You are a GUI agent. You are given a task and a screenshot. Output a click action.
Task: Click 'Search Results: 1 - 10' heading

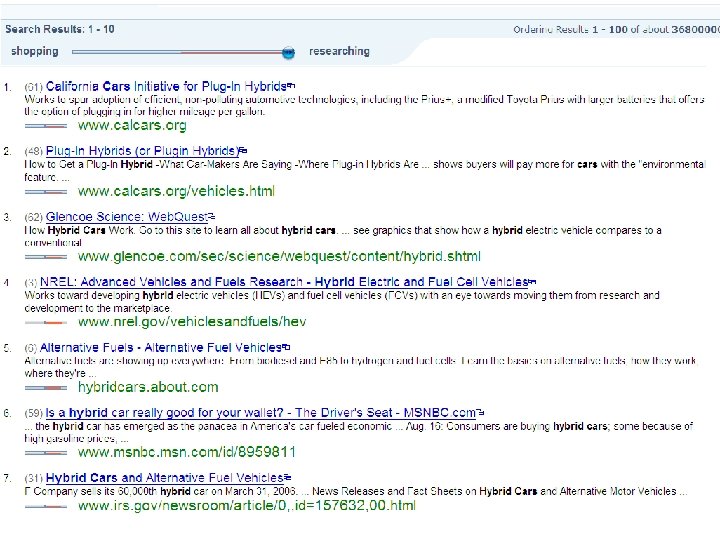[x=60, y=29]
